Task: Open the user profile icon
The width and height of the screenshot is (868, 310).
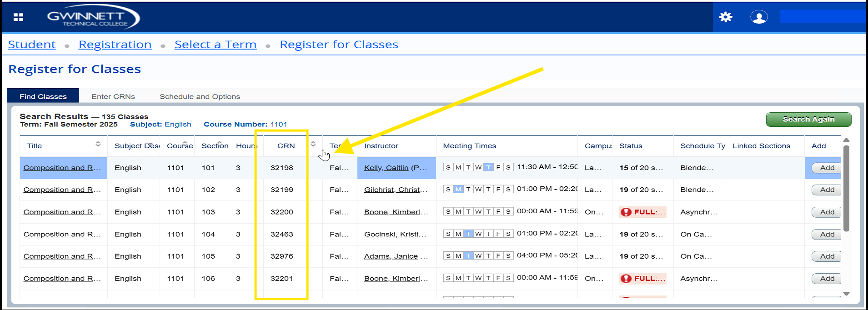Action: tap(758, 17)
